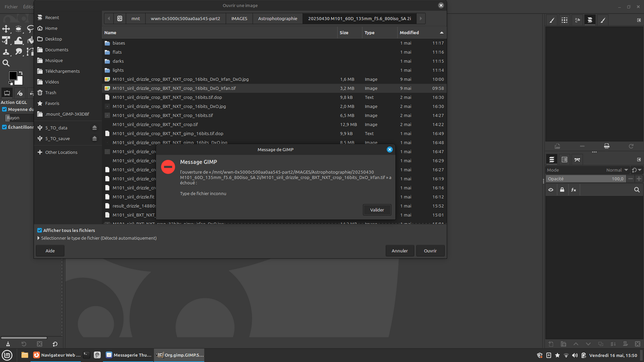Open the Brushes tab in right dock
This screenshot has height=362, width=644.
coord(552,20)
